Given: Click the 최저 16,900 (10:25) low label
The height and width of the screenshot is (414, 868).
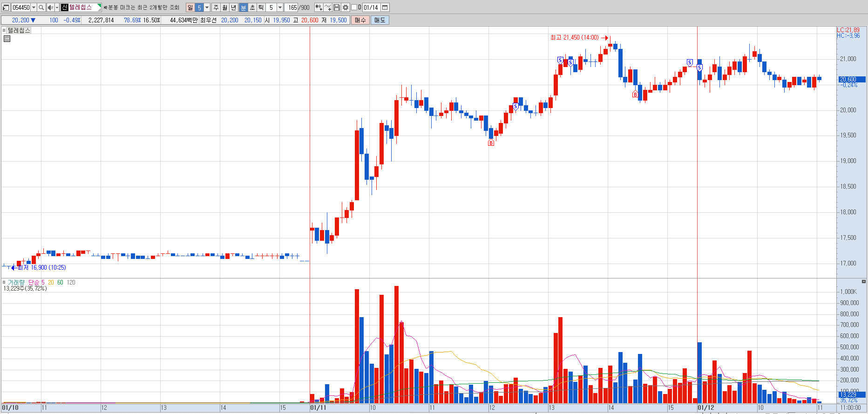Looking at the screenshot, I should point(41,267).
